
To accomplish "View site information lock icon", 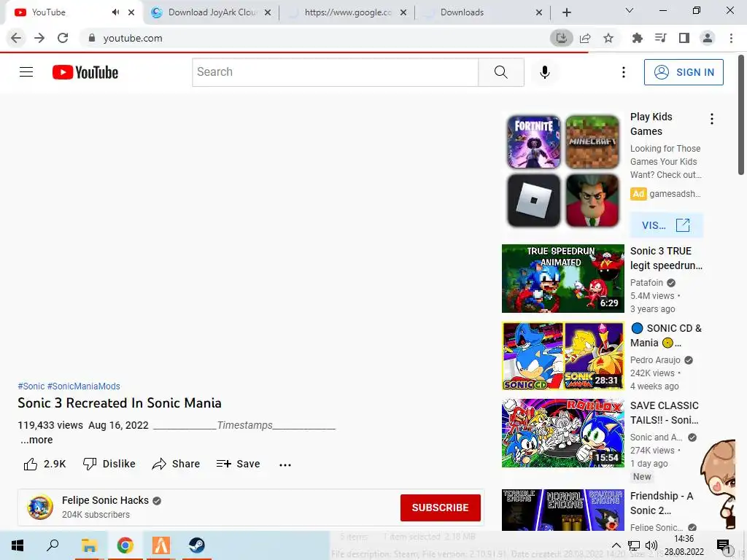I will (91, 38).
